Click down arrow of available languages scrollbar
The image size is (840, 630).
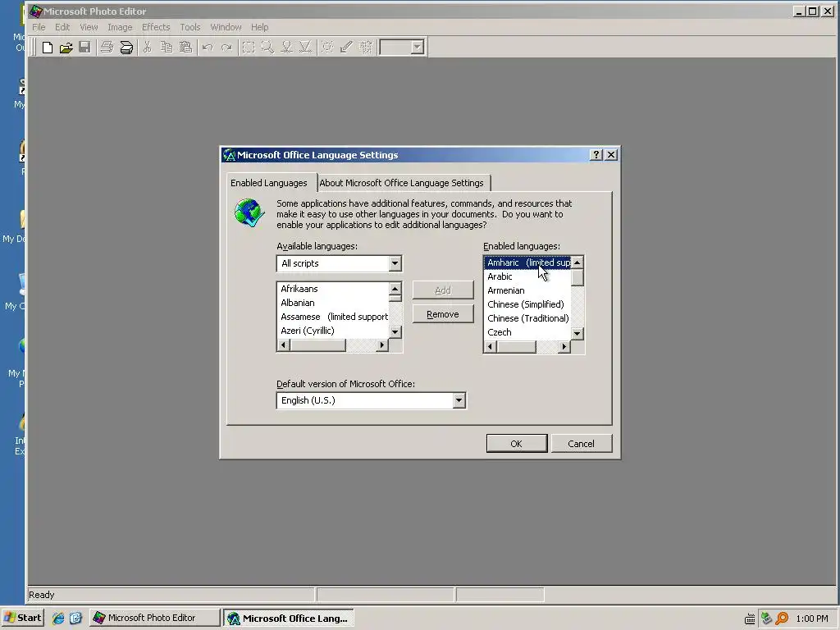coord(395,332)
